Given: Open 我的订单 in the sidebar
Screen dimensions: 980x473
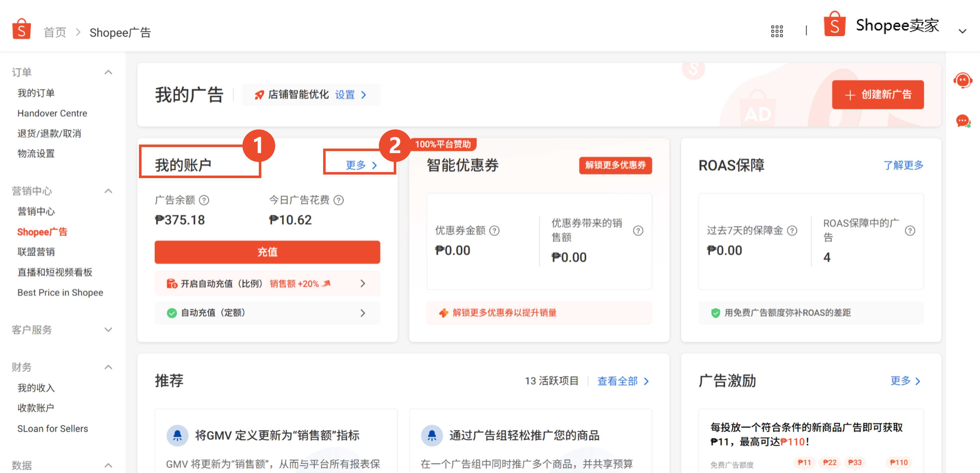Looking at the screenshot, I should click(36, 93).
